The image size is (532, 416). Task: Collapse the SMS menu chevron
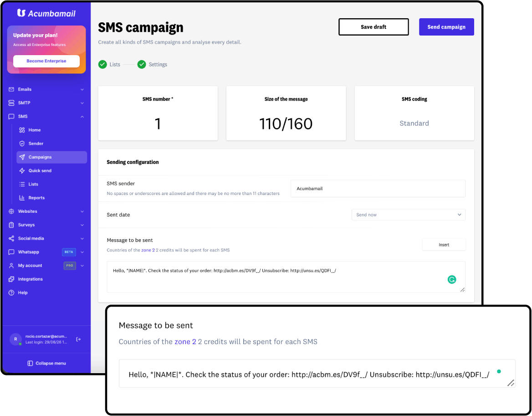click(x=82, y=116)
